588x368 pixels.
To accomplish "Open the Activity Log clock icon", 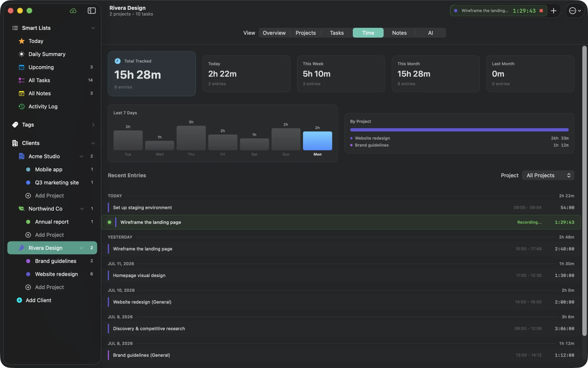I will 22,107.
